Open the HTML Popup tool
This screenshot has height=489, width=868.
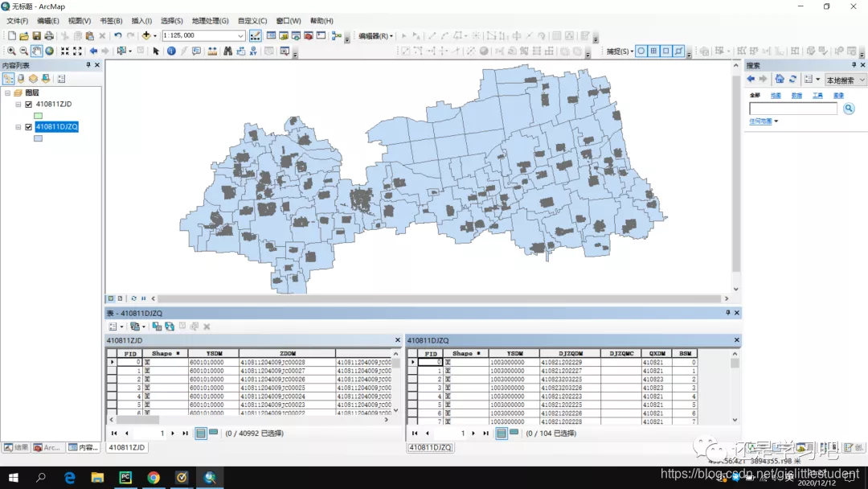pos(197,51)
